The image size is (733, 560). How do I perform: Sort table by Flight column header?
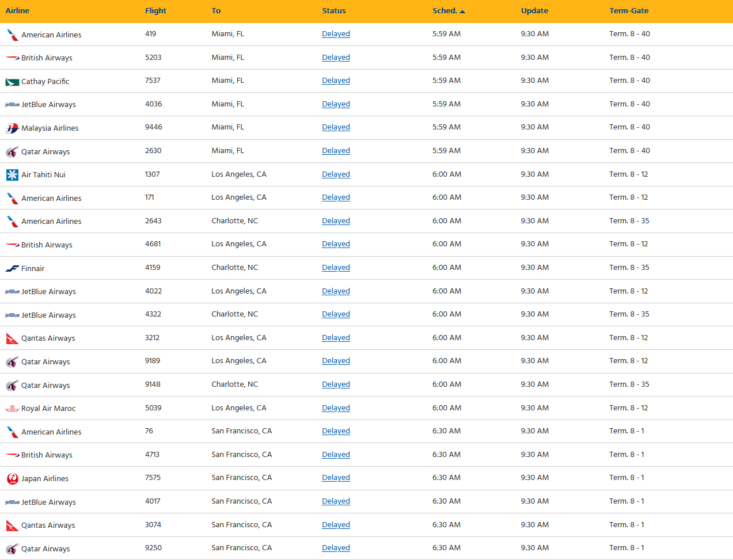point(155,11)
